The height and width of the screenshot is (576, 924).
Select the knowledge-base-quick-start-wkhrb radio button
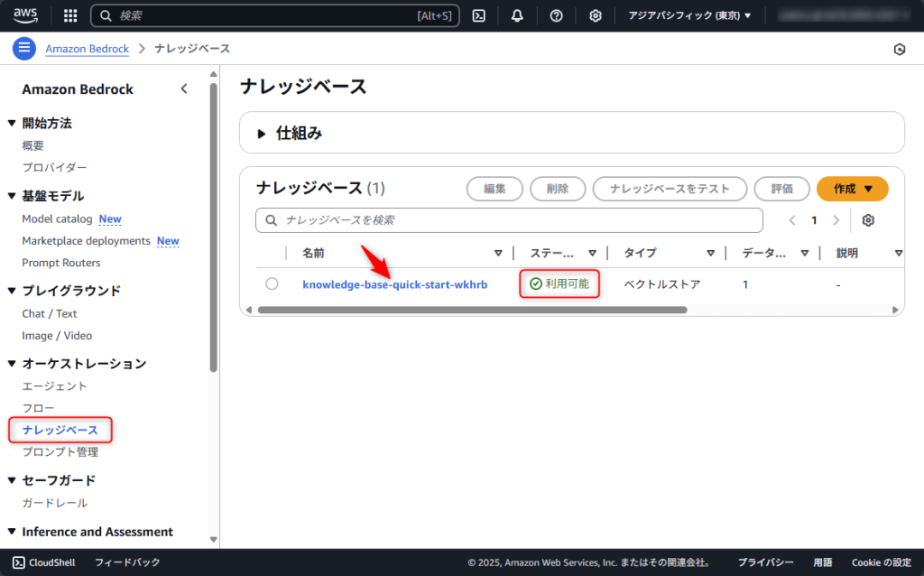272,283
